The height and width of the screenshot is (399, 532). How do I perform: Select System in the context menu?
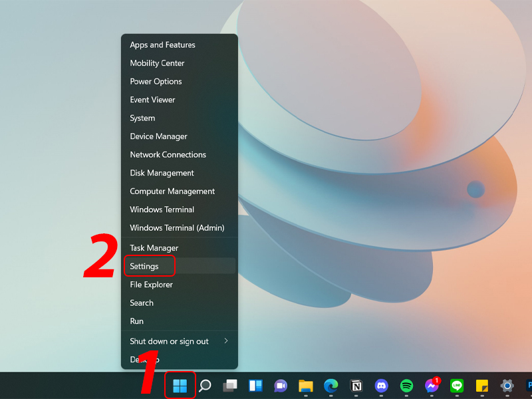(x=179, y=118)
